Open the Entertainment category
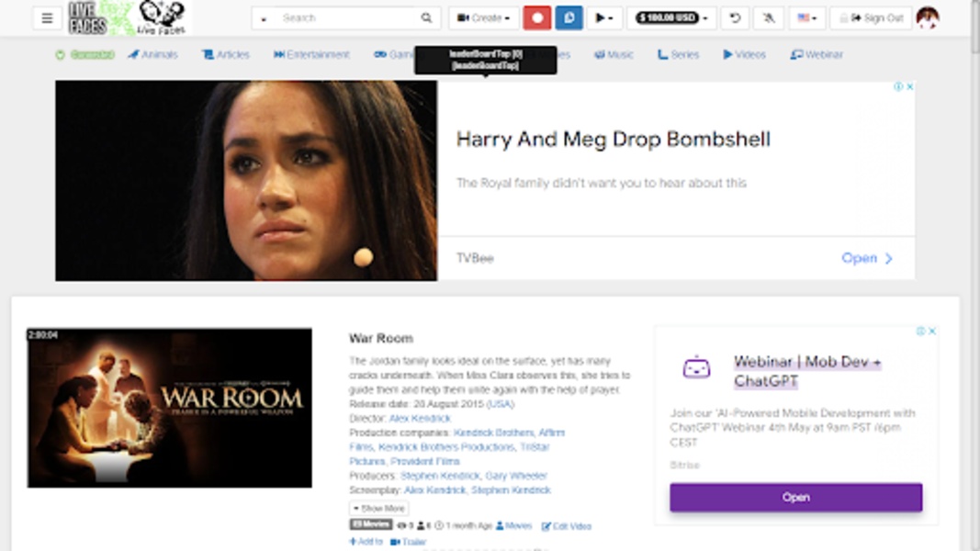 [311, 55]
